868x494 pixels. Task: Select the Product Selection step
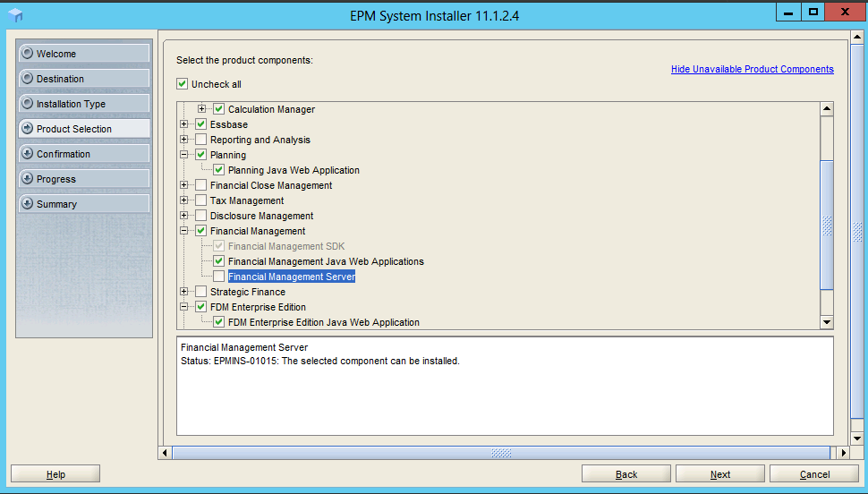pos(84,129)
